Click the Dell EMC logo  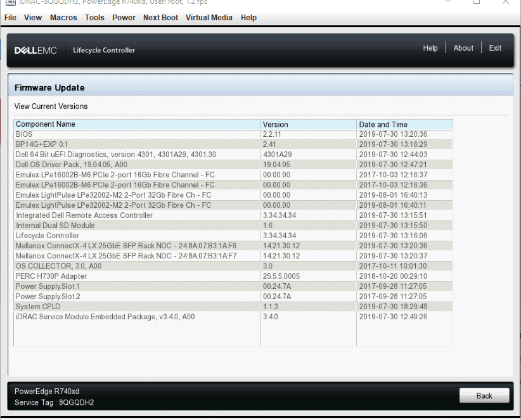[35, 51]
